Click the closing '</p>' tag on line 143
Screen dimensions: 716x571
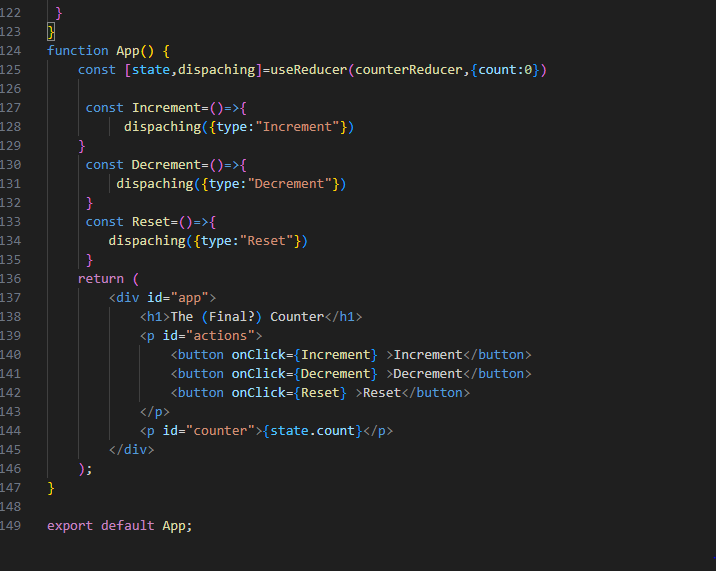pyautogui.click(x=155, y=412)
